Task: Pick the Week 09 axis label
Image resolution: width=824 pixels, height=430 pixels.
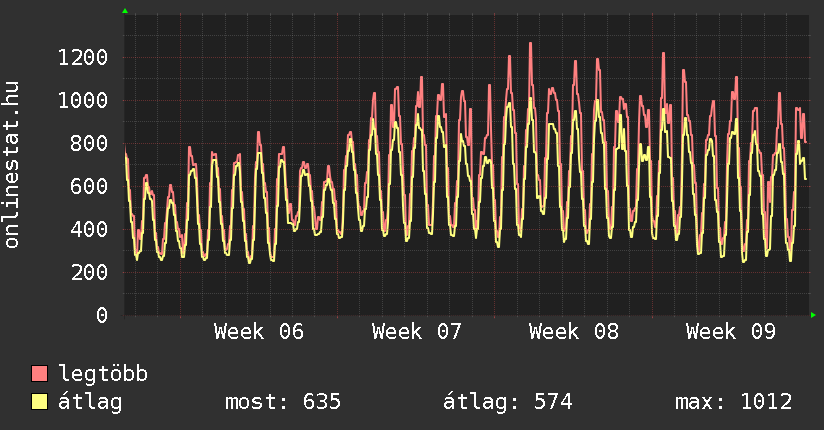Action: (731, 332)
